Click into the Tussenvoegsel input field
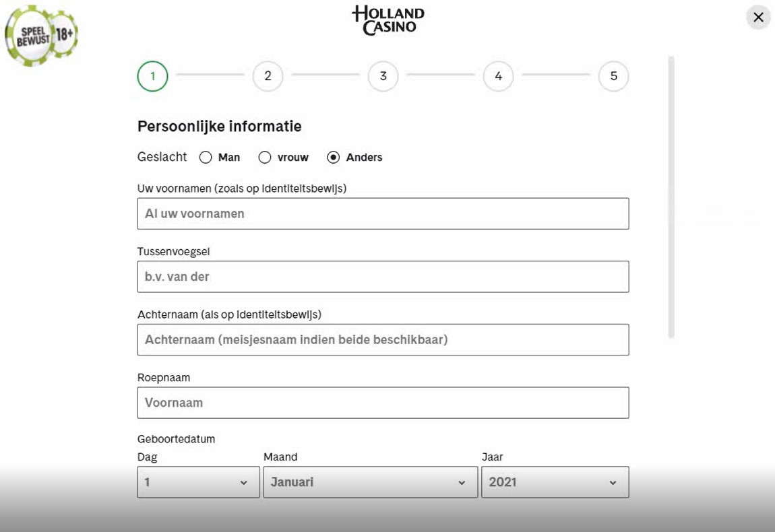 tap(383, 277)
